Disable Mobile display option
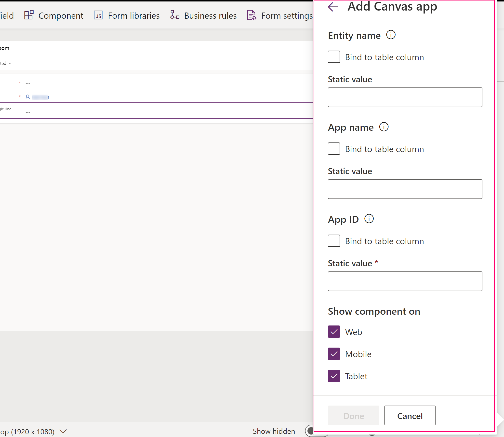Image resolution: width=504 pixels, height=437 pixels. point(334,354)
